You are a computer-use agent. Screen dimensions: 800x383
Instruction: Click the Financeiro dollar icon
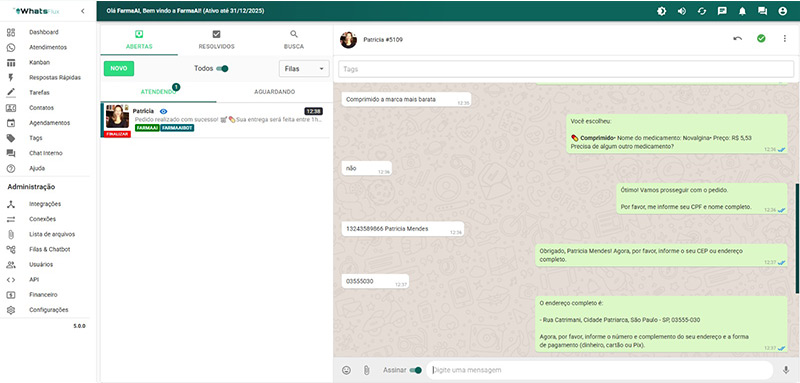pyautogui.click(x=11, y=295)
